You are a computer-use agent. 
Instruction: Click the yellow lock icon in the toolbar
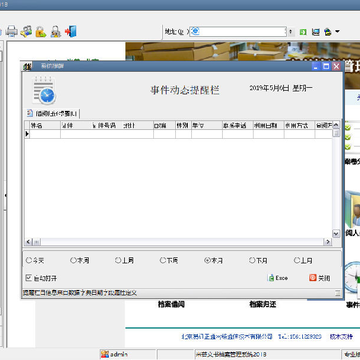[41, 31]
